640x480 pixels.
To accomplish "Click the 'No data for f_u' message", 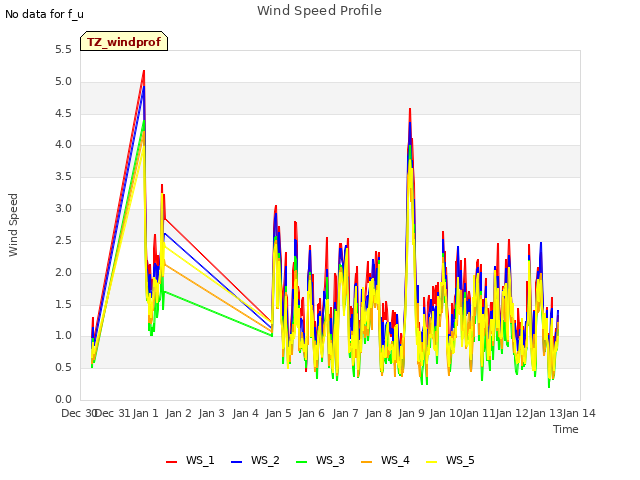I will (x=44, y=14).
